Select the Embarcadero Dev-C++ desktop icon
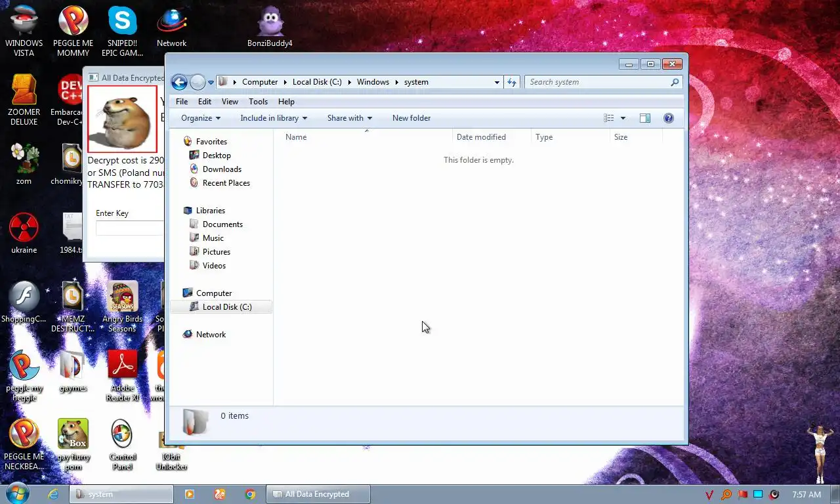 click(x=68, y=100)
